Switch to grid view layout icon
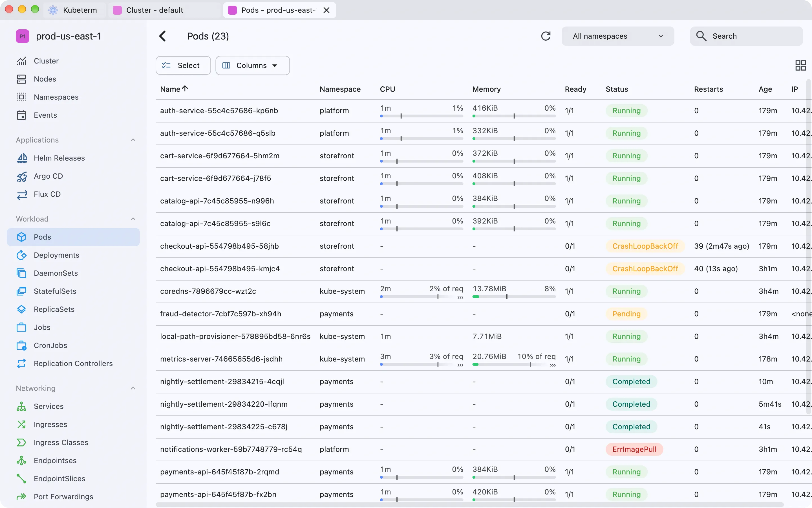The height and width of the screenshot is (508, 812). point(801,65)
